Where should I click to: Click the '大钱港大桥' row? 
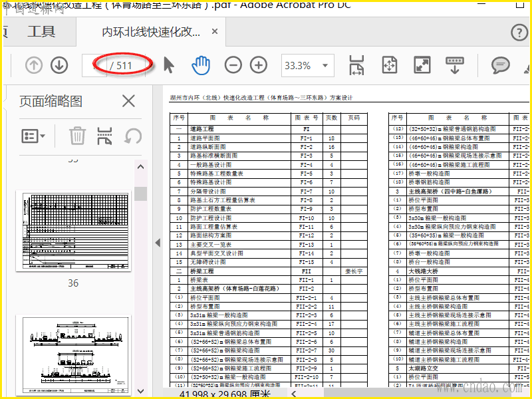[x=424, y=271]
